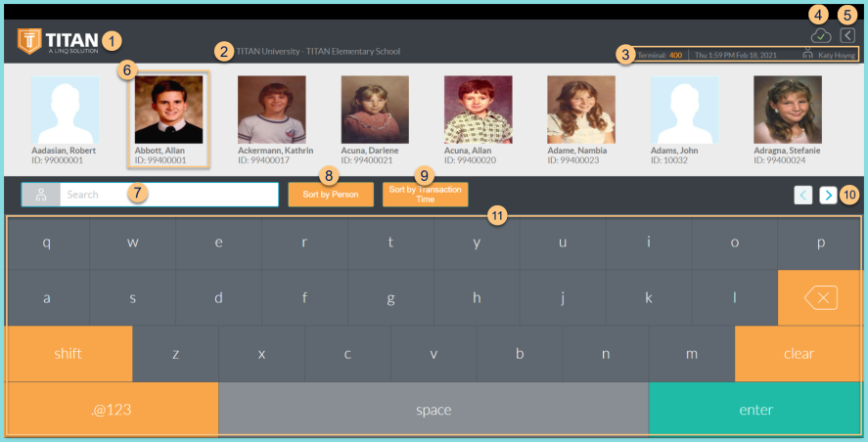Tap the u key
The height and width of the screenshot is (442, 868).
click(563, 243)
